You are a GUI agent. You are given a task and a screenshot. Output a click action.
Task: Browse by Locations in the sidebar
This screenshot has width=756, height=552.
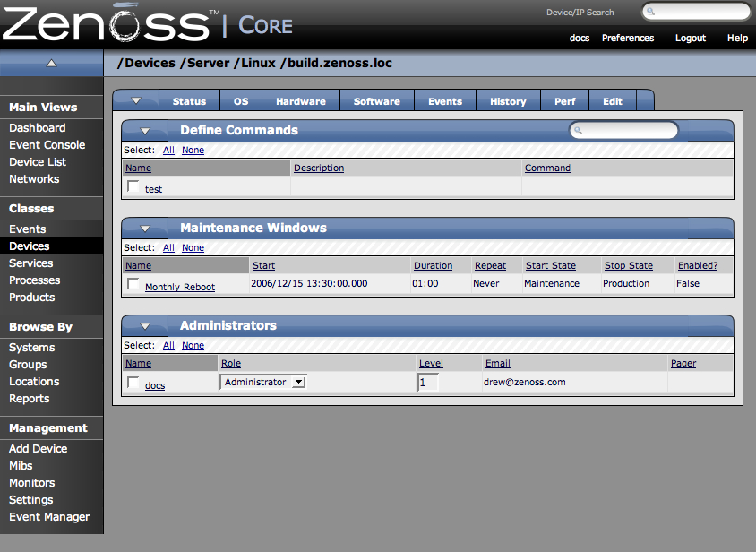click(34, 382)
